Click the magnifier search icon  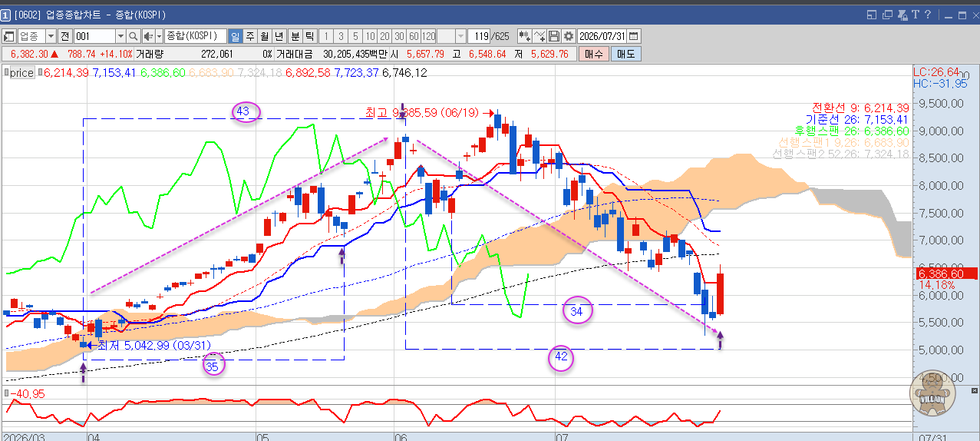[133, 36]
